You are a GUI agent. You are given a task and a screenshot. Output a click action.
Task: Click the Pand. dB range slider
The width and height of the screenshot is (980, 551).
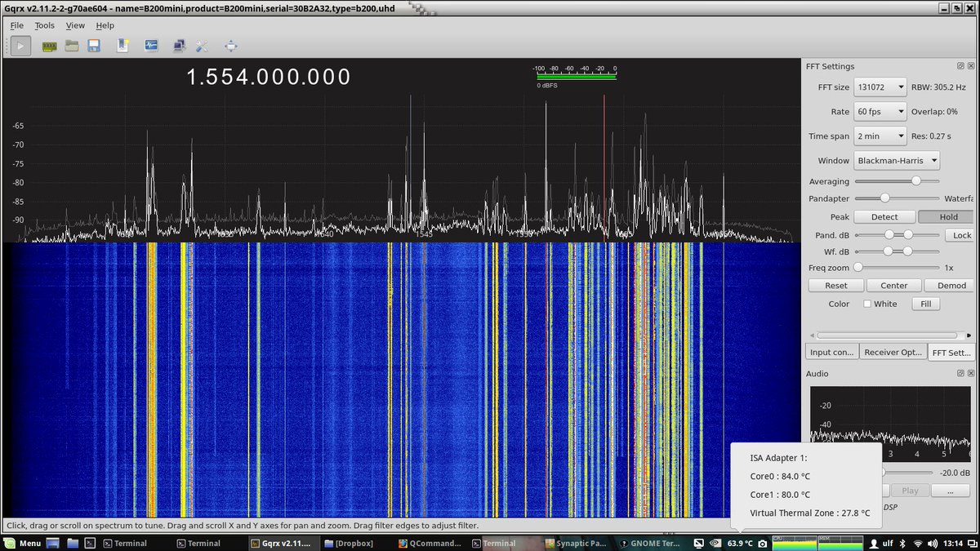point(897,234)
